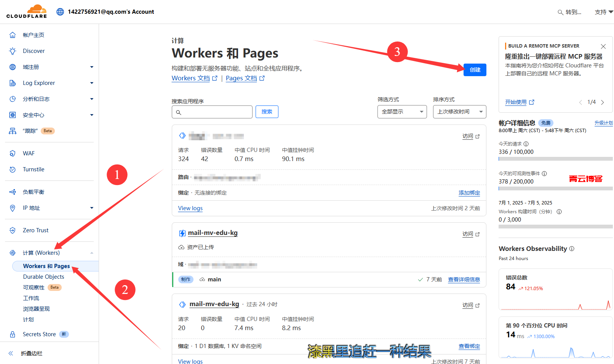Click 访问 on the 过去 24 小时 worker card
The width and height of the screenshot is (614, 364).
[x=471, y=305]
